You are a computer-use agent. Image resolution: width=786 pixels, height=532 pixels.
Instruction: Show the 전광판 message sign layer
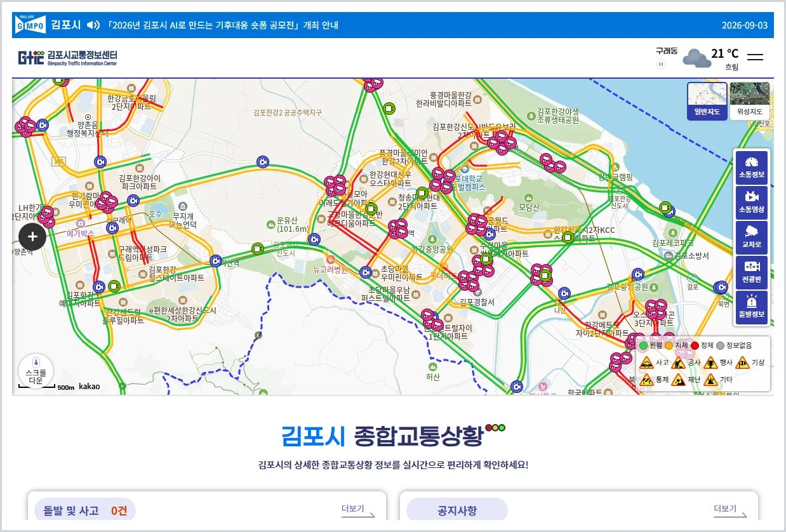click(x=752, y=272)
